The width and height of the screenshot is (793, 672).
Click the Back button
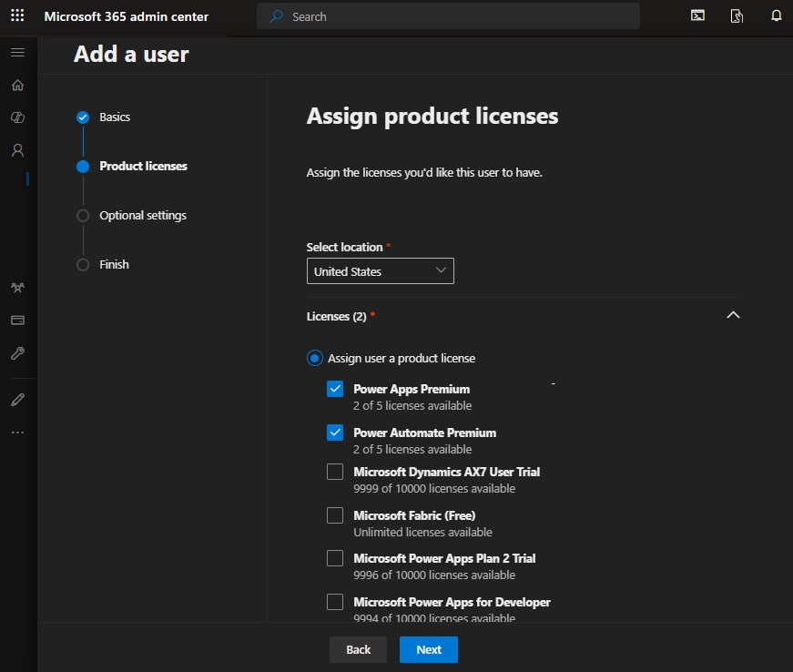coord(358,650)
